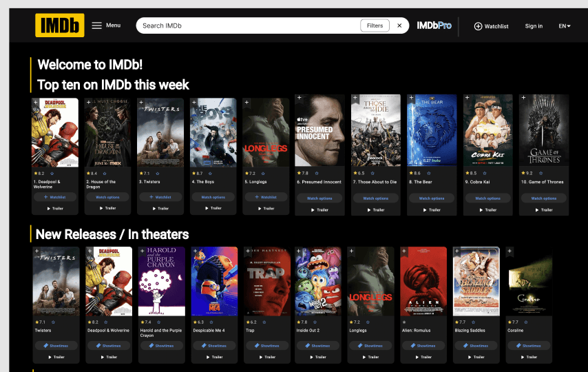Open Watch options for Those About to Die
The width and height of the screenshot is (588, 372).
click(x=376, y=198)
